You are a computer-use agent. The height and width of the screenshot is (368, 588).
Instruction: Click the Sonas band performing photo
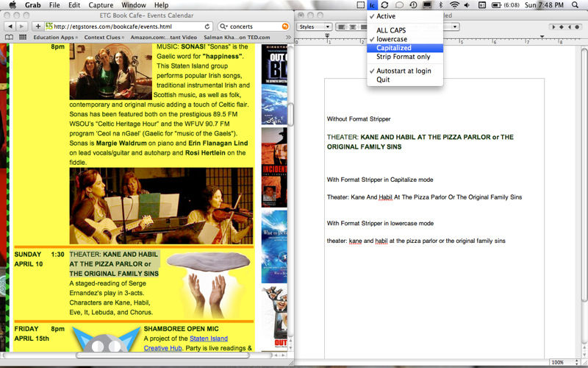click(x=161, y=206)
